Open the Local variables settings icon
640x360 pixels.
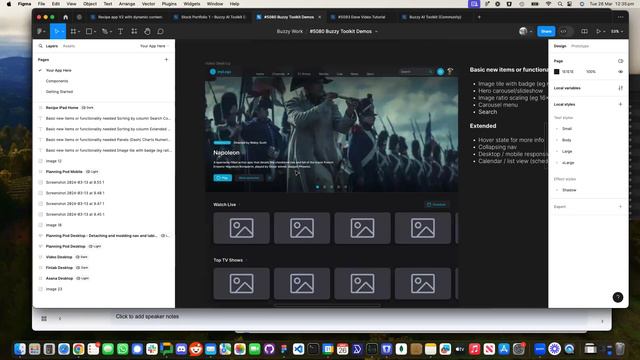[620, 88]
